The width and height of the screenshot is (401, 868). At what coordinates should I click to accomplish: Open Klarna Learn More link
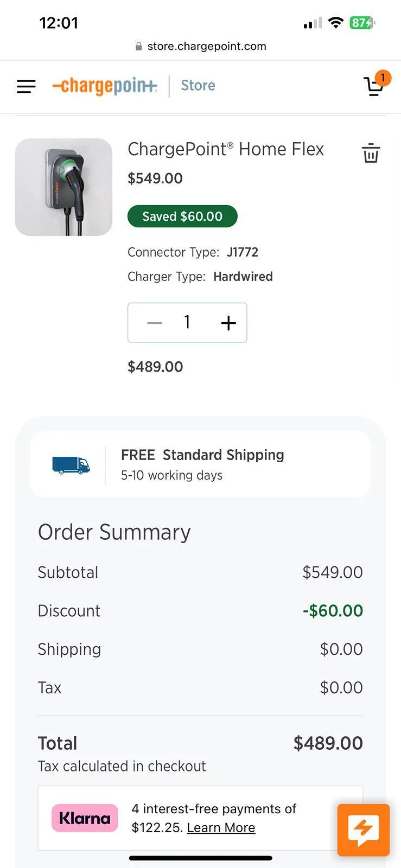click(221, 827)
